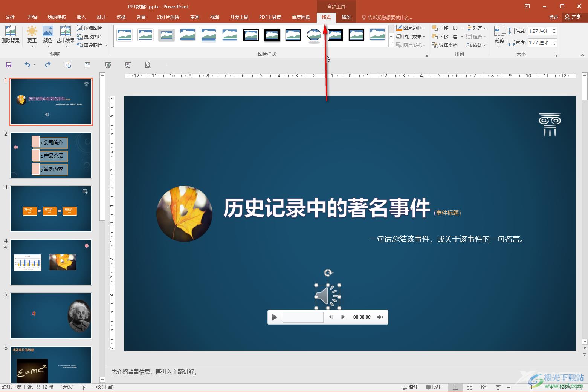
Task: Click the rotation handle above audio icon
Action: click(x=328, y=273)
